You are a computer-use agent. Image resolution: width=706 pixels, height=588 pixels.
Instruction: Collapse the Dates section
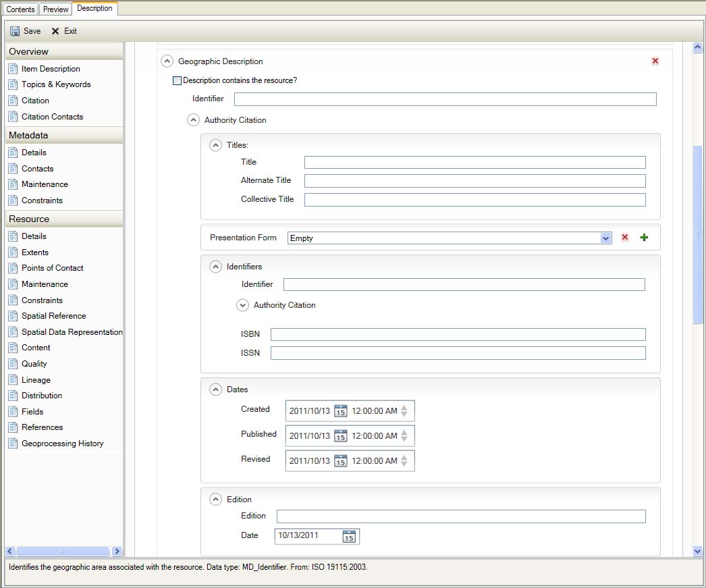[x=215, y=390]
